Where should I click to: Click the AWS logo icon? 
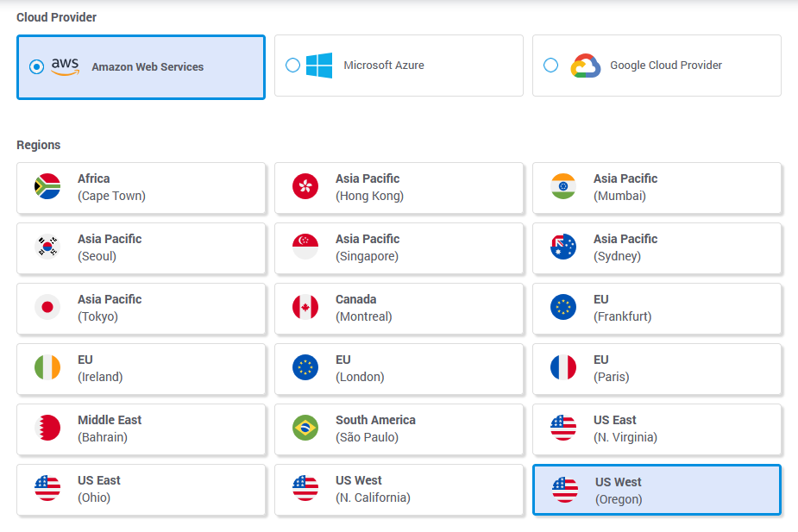[x=65, y=66]
